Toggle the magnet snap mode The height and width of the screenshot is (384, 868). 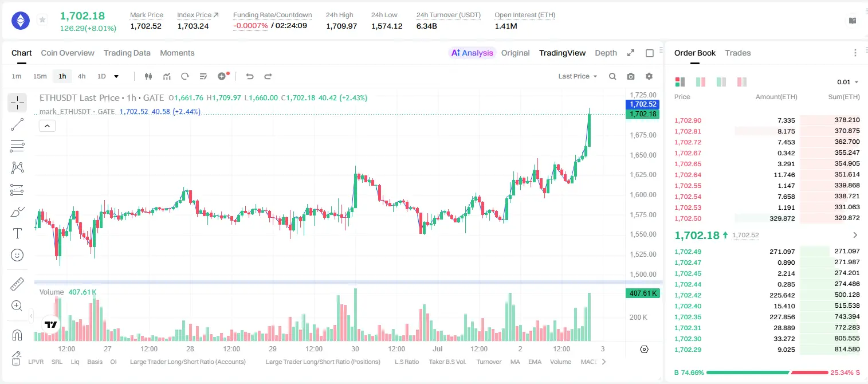tap(17, 335)
